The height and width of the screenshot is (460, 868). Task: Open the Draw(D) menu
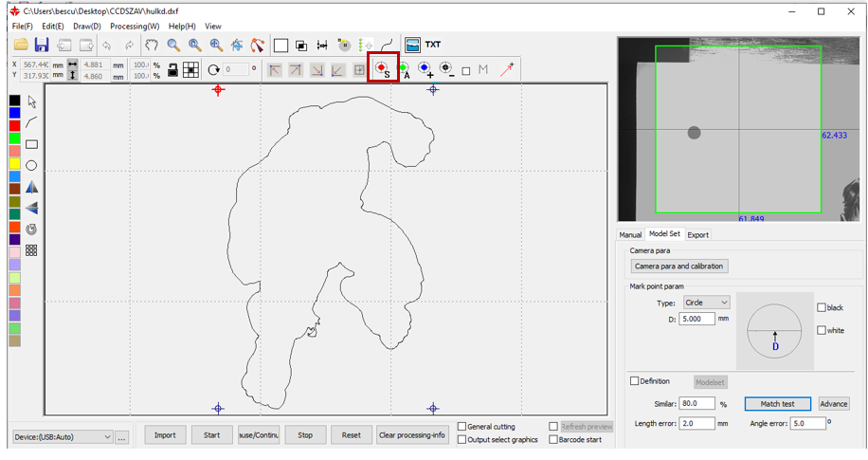pyautogui.click(x=87, y=26)
